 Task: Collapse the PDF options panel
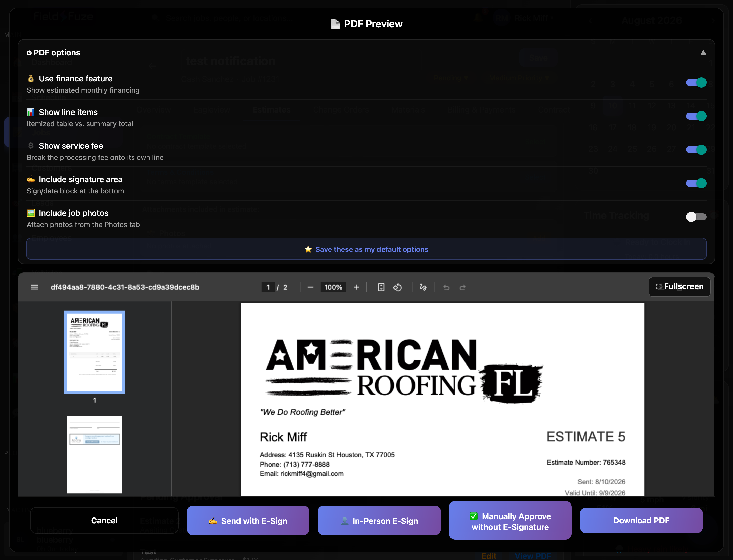point(703,53)
